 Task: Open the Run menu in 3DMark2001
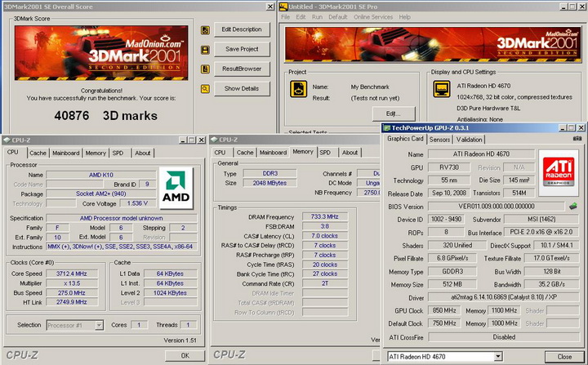[317, 17]
